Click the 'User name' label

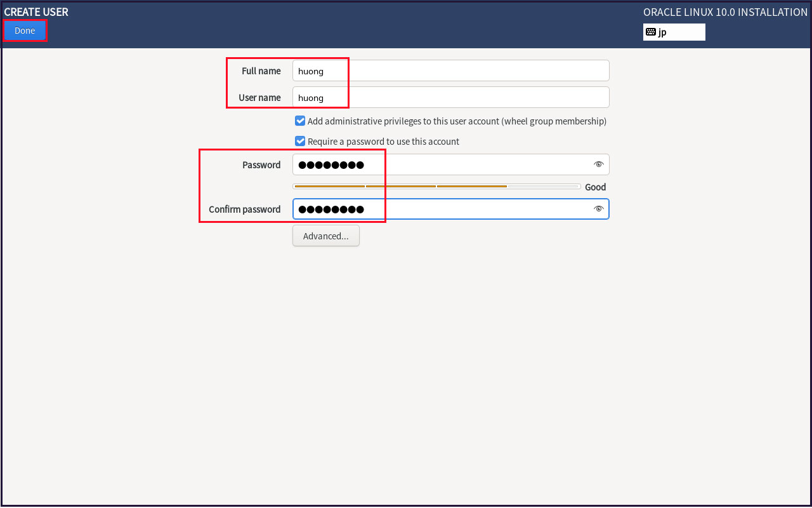tap(259, 98)
